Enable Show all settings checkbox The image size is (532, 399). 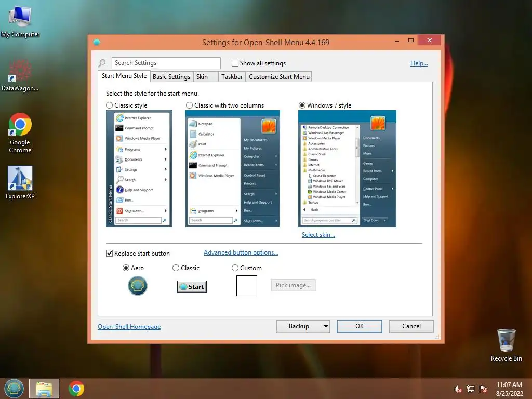point(235,63)
